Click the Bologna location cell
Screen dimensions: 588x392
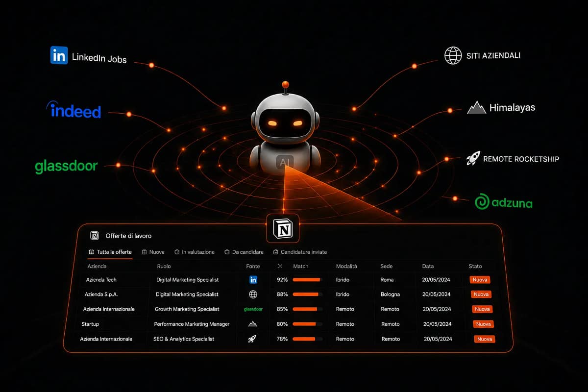(390, 294)
